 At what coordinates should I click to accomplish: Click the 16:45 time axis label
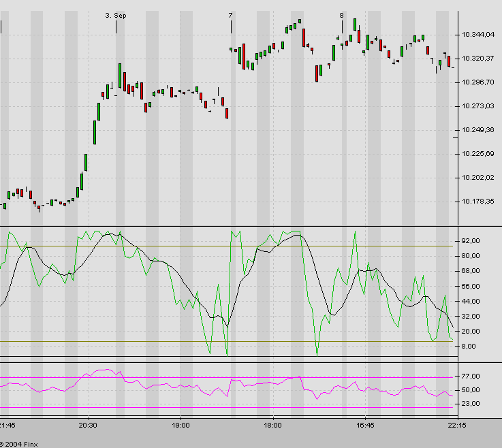point(365,425)
